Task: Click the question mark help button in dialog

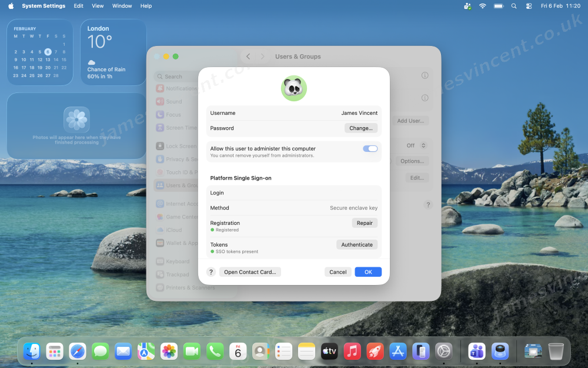Action: coord(211,272)
